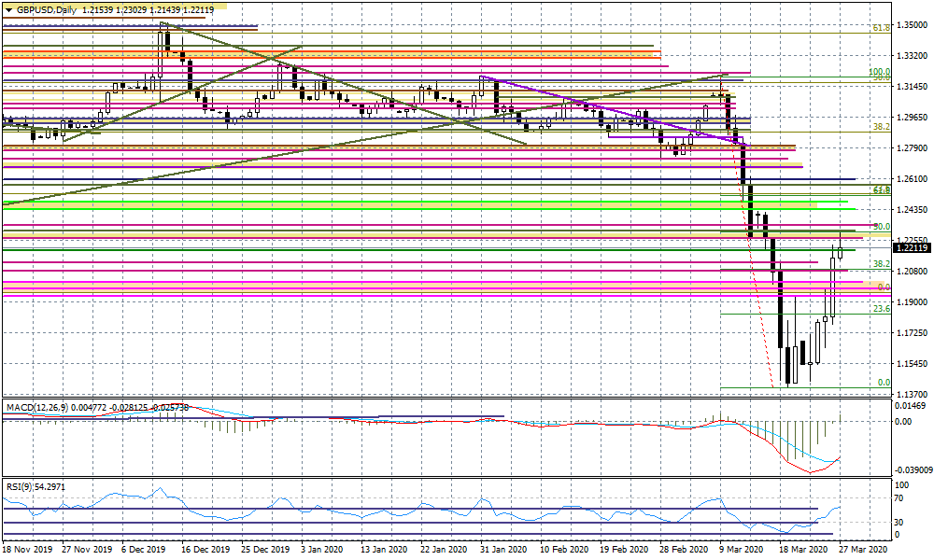Screen dimensions: 934x560
Task: Click the 0.0 Fibonacci label near 1.13700
Action: pos(884,383)
